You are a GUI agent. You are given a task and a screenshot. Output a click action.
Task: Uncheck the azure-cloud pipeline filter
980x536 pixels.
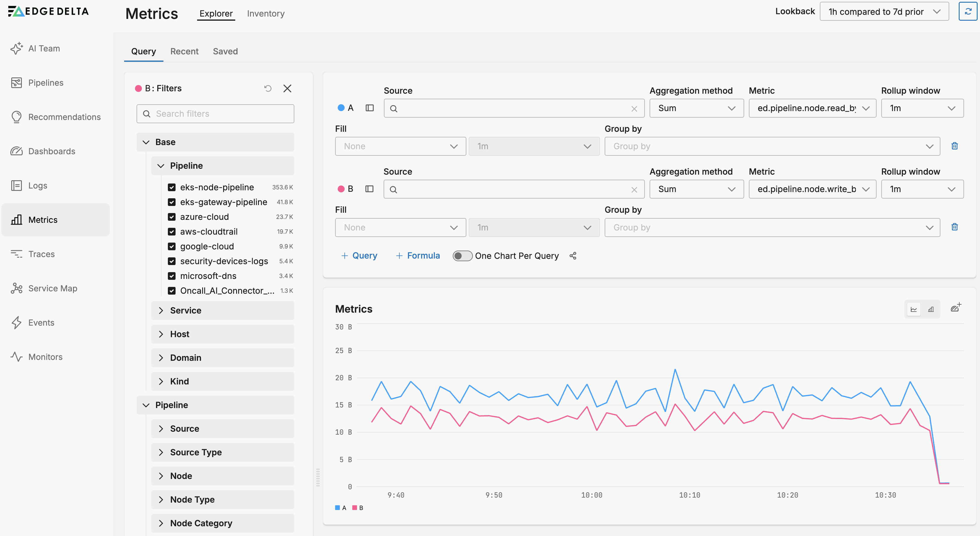[x=172, y=217]
